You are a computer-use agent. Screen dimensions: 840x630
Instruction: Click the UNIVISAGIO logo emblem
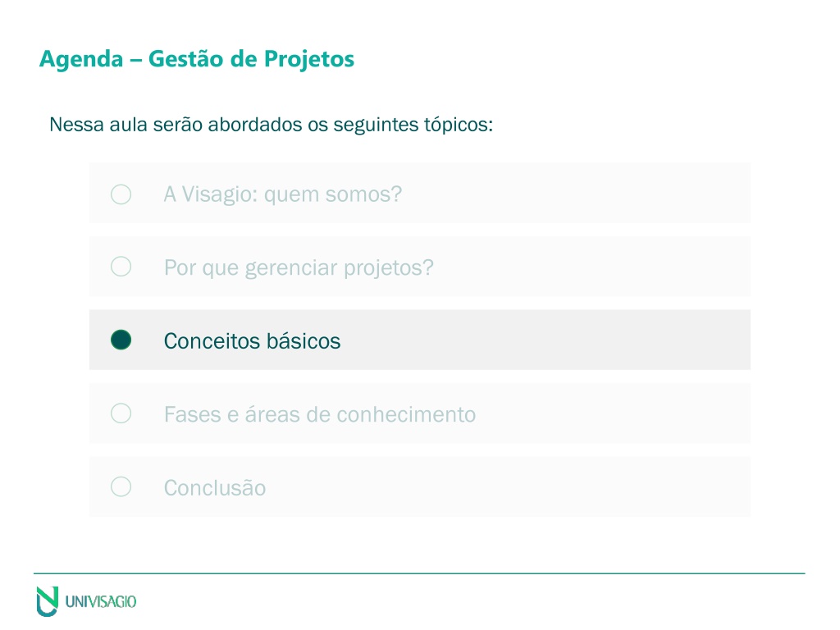47,601
